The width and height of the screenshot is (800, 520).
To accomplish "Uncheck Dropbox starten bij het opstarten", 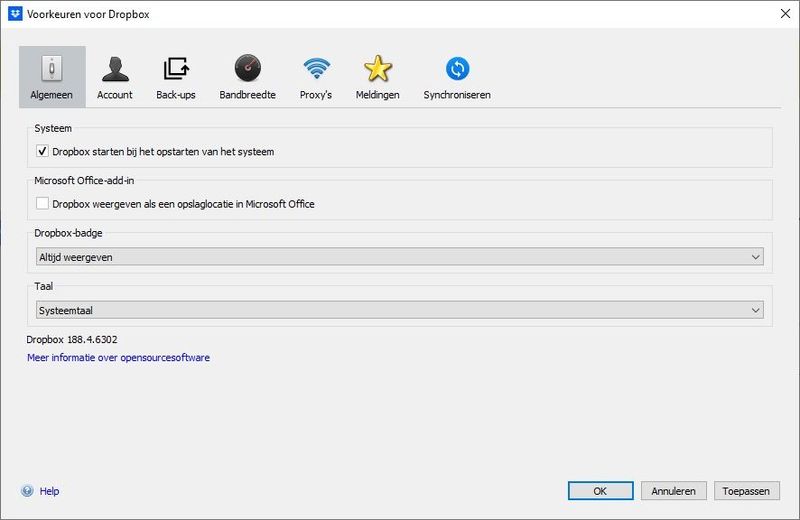I will click(x=42, y=152).
